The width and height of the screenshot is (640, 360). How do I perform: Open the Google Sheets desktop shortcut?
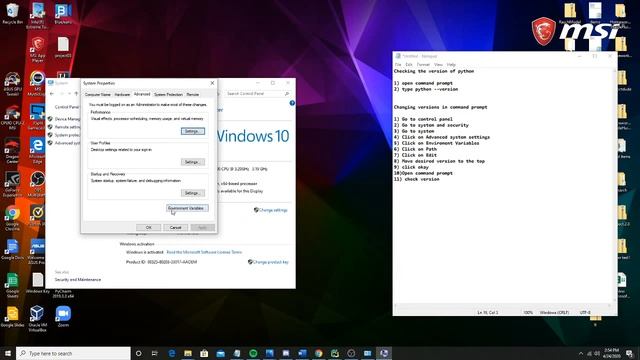(12, 285)
